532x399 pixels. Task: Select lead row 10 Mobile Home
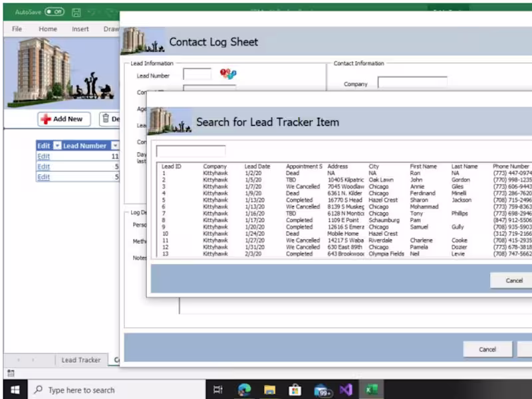[x=344, y=234]
